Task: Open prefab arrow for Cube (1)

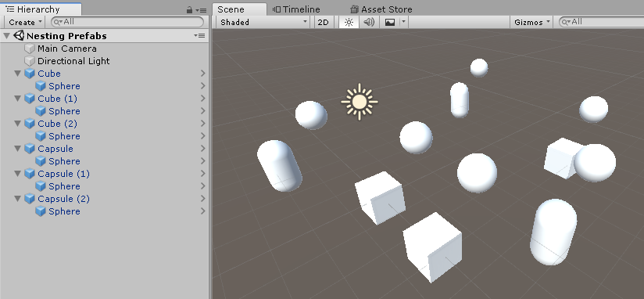Action: pos(202,99)
